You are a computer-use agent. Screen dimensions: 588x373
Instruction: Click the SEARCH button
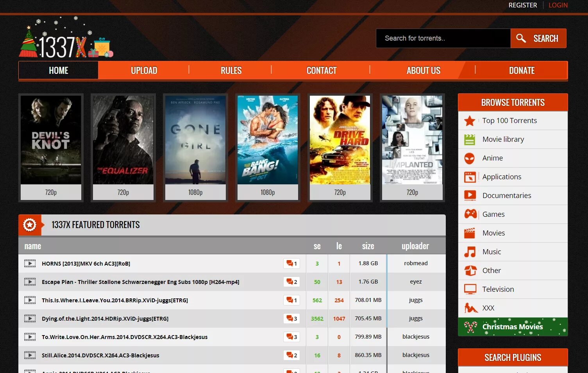pyautogui.click(x=538, y=38)
